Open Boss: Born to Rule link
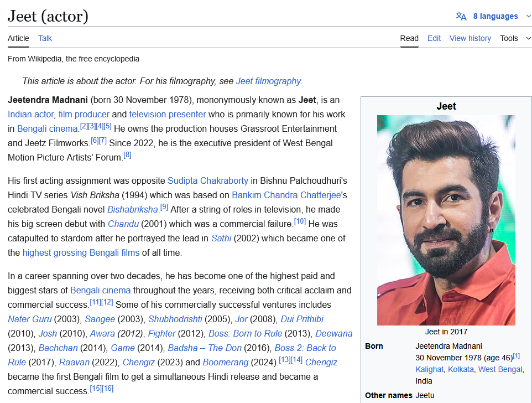Screen dimensions: 532x403 (x=246, y=334)
